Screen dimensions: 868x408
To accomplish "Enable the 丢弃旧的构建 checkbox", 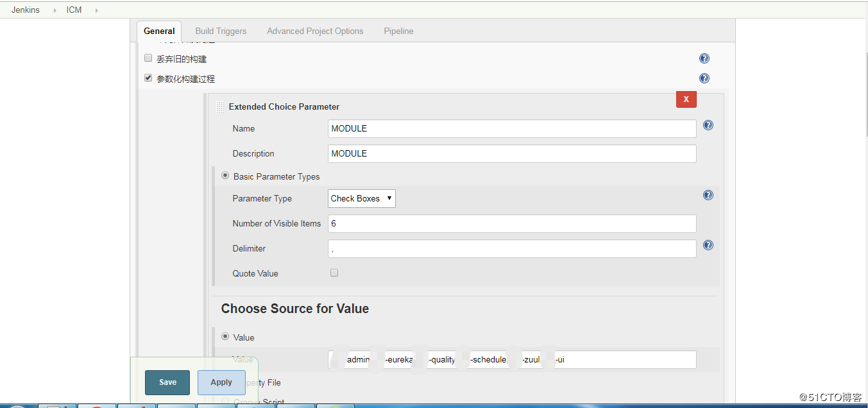I will tap(148, 58).
